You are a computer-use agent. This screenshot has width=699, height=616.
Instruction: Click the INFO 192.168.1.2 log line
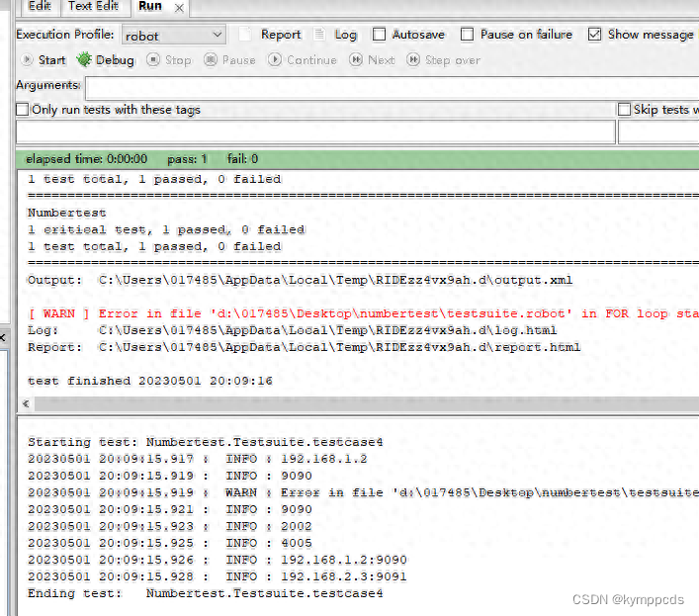(198, 459)
